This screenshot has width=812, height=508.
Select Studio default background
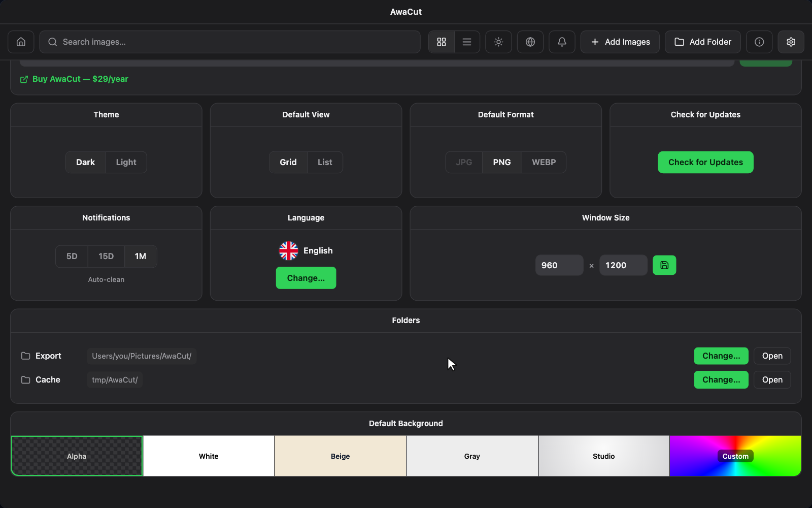(x=604, y=456)
